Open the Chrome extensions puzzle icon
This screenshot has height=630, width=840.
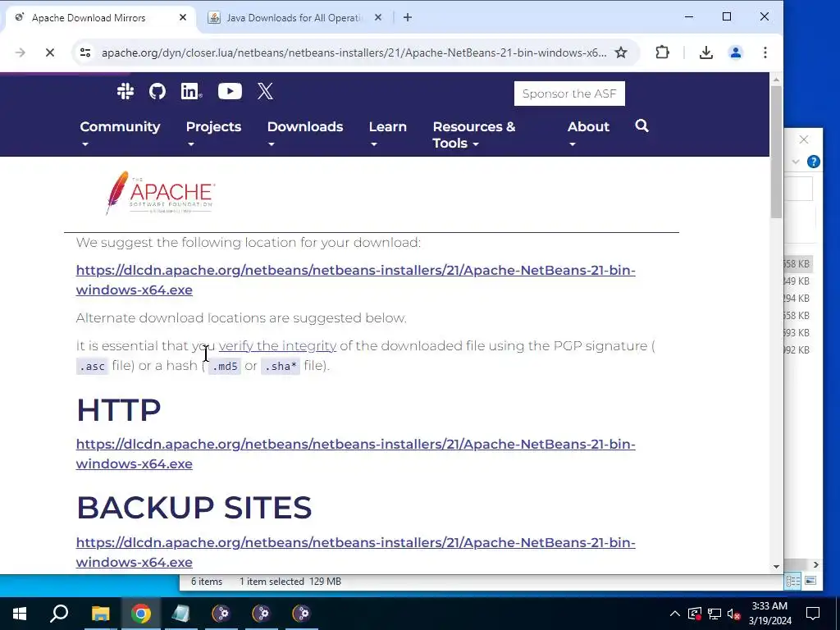[663, 52]
